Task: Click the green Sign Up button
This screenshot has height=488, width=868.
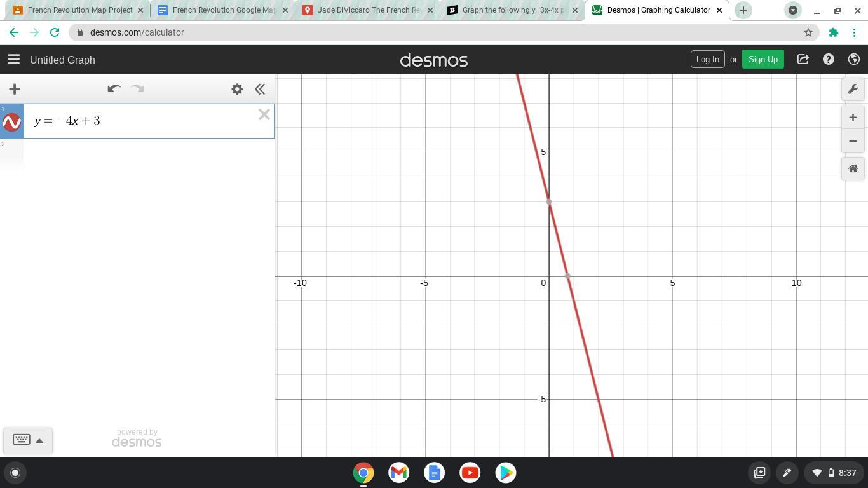Action: coord(763,59)
